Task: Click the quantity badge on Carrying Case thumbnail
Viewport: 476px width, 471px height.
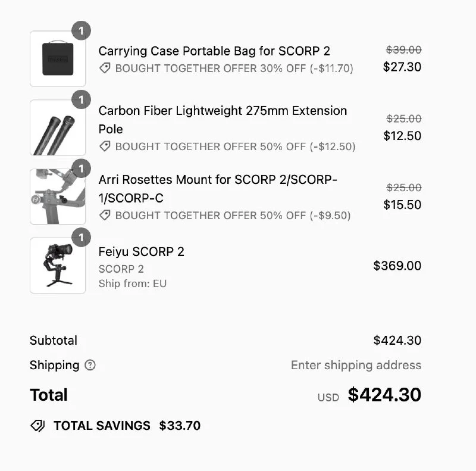Action: [81, 30]
